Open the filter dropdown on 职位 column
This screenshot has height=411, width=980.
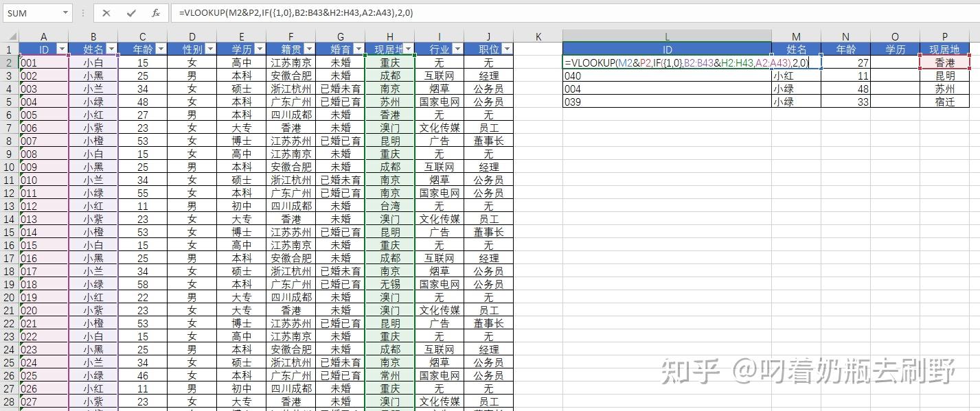click(x=507, y=49)
